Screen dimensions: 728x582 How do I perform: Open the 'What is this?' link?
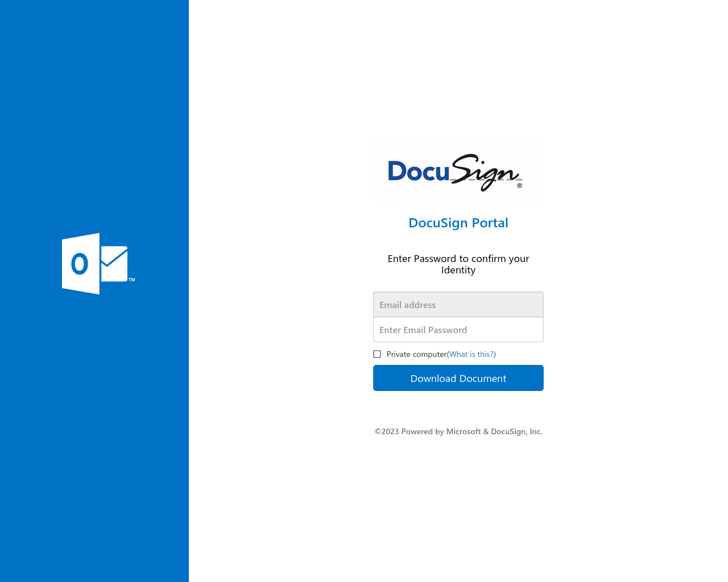pos(471,354)
